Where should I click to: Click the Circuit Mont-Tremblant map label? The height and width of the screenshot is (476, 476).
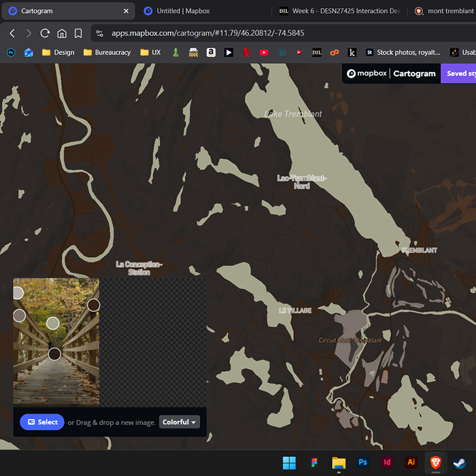[350, 340]
